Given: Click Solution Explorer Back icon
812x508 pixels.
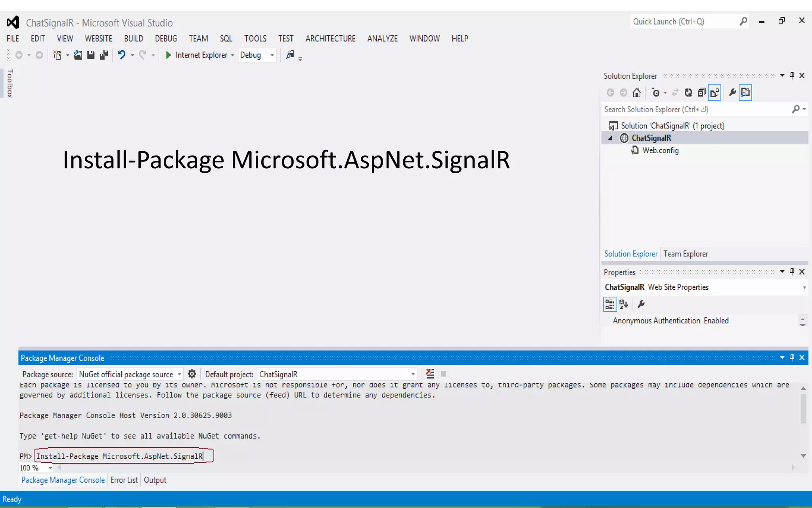Looking at the screenshot, I should 610,93.
